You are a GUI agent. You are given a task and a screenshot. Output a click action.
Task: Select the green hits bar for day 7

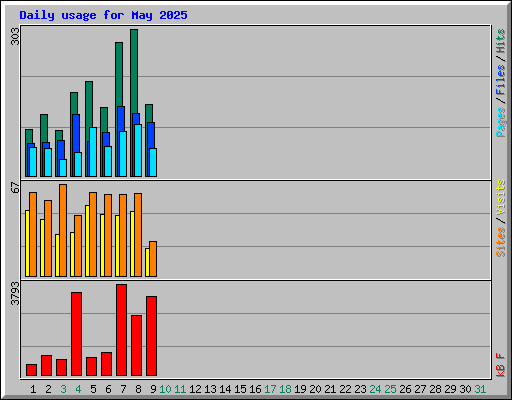click(x=119, y=74)
